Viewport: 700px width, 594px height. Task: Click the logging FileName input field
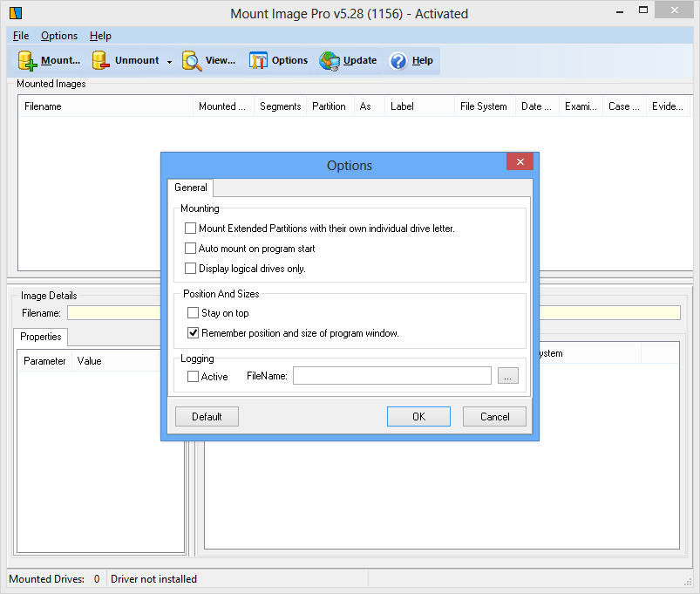click(x=392, y=376)
